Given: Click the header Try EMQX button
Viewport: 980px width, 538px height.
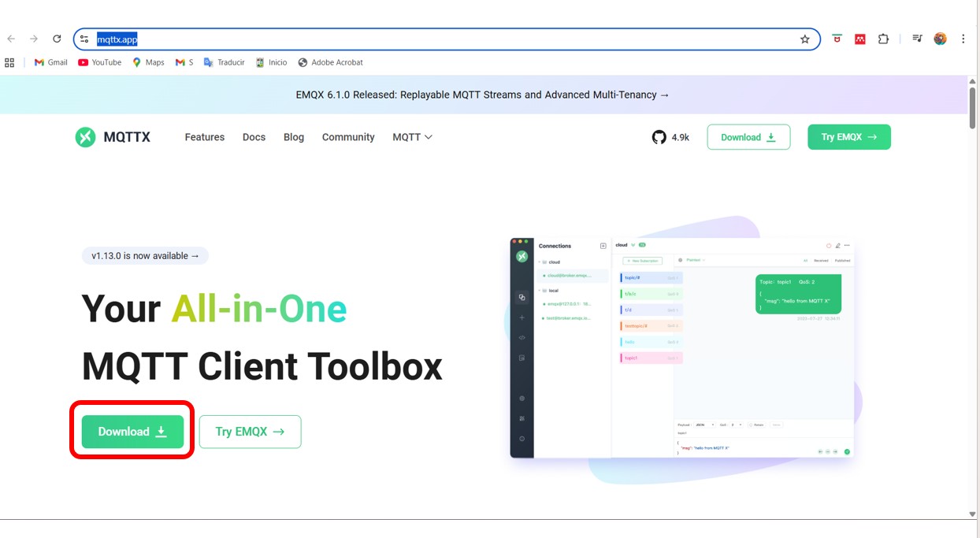Looking at the screenshot, I should [849, 137].
